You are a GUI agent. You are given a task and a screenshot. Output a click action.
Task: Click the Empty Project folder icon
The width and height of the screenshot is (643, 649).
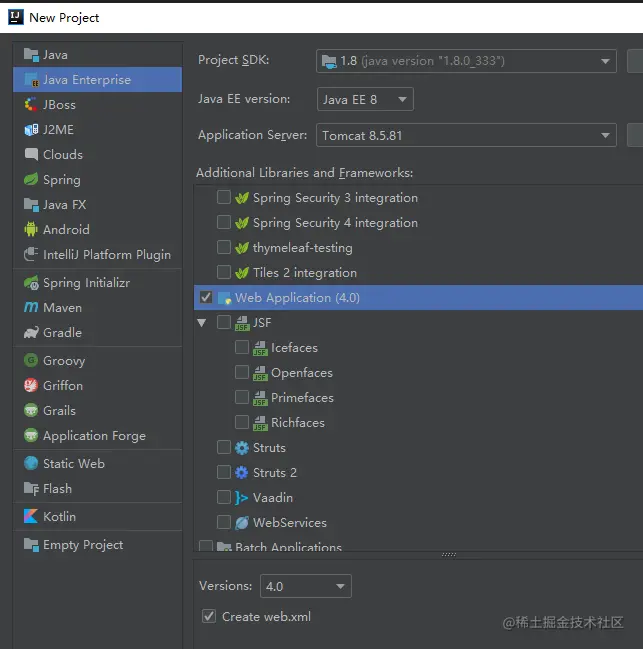[x=31, y=545]
